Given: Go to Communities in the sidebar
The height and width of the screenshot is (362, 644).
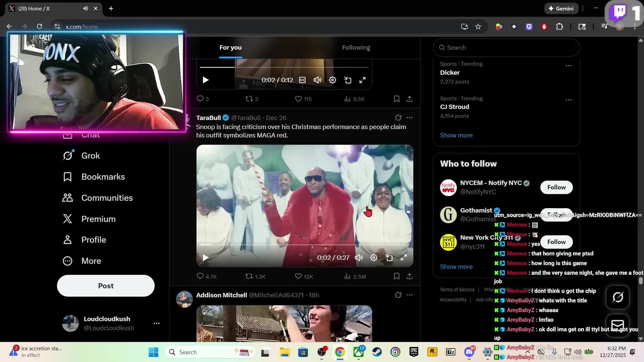Looking at the screenshot, I should [x=98, y=198].
